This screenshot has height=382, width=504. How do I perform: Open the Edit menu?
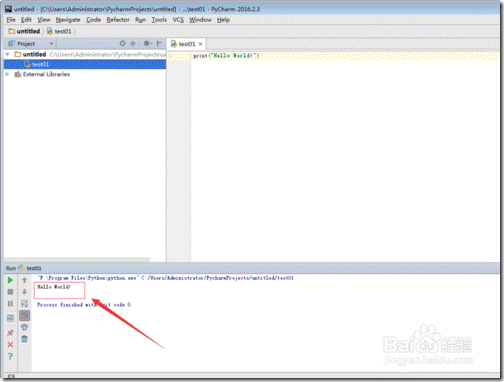click(x=26, y=20)
